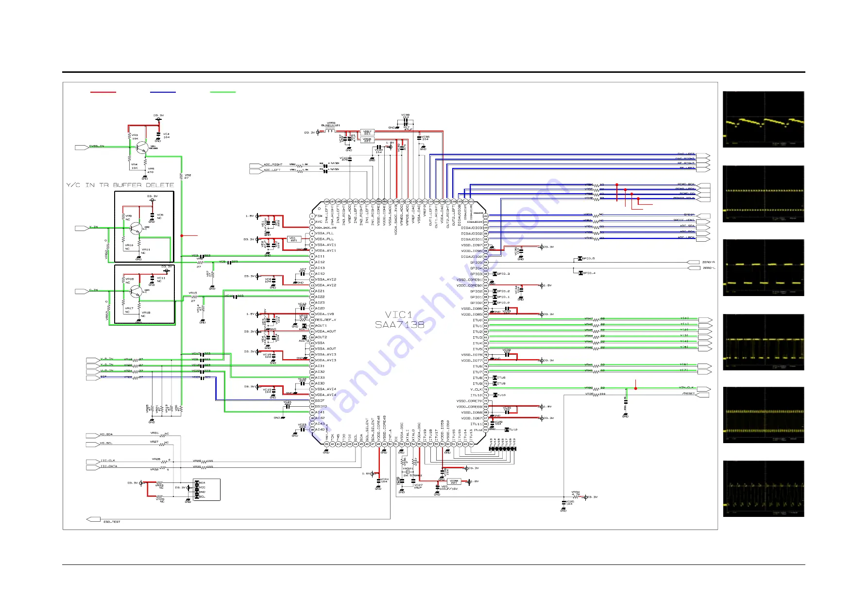Open the dense vertical-pulse waveform thumbnail
The width and height of the screenshot is (868, 613).
coord(763,342)
